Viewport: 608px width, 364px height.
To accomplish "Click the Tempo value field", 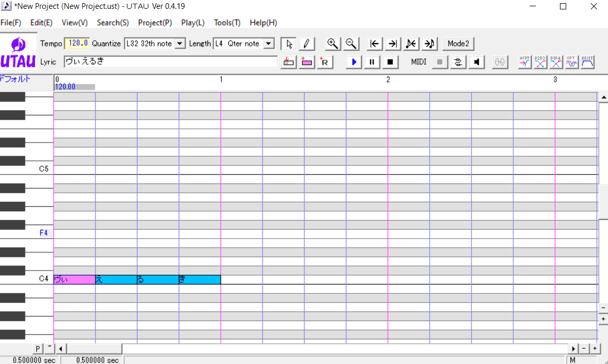I will pyautogui.click(x=77, y=43).
